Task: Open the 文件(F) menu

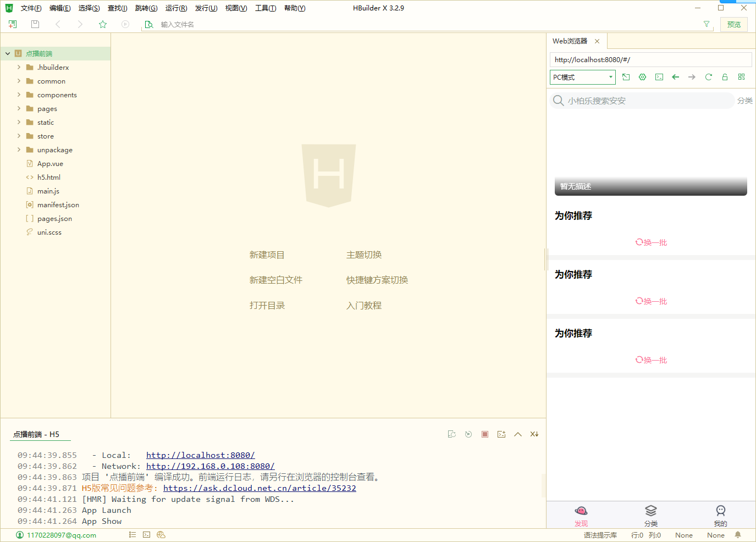Action: (31, 8)
